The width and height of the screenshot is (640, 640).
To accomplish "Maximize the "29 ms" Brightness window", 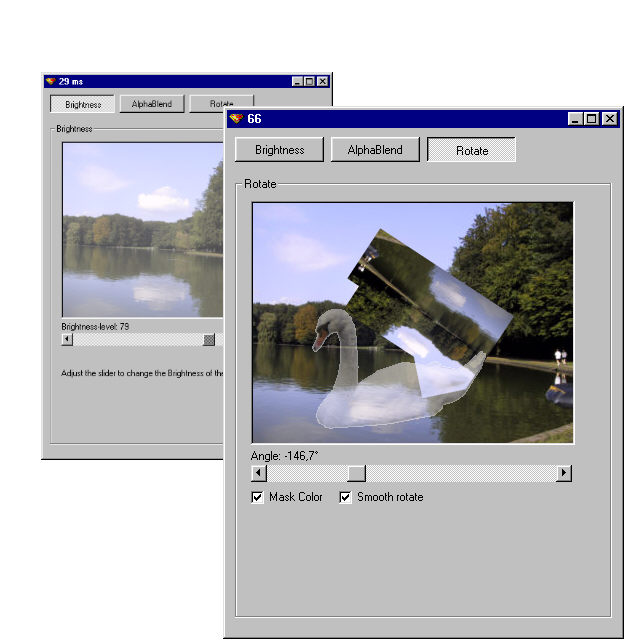I will click(x=309, y=81).
